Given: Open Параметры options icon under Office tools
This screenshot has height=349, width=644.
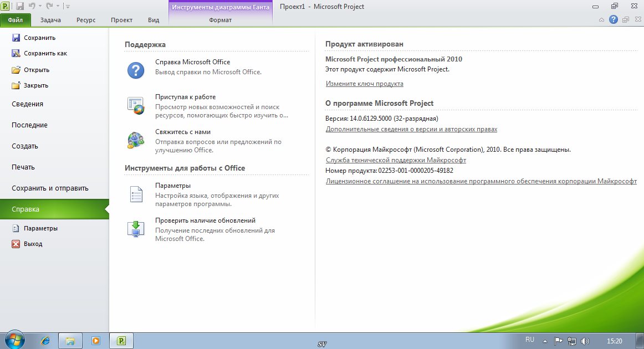Looking at the screenshot, I should (x=136, y=194).
